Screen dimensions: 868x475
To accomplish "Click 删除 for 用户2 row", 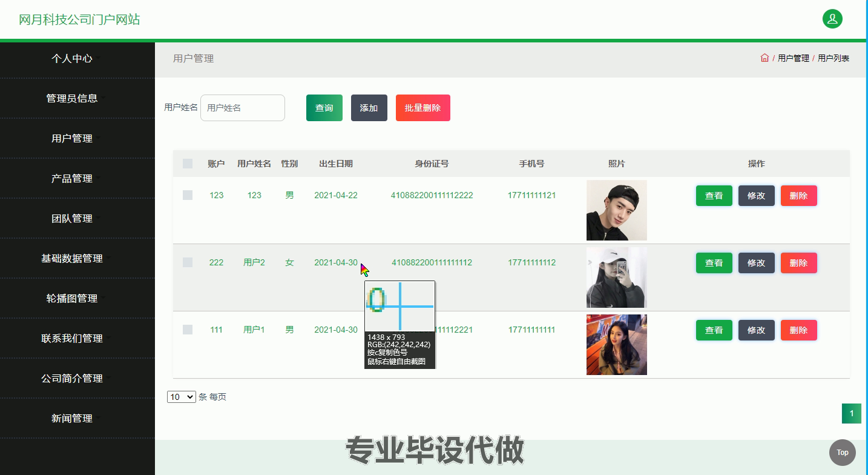I will pyautogui.click(x=799, y=263).
